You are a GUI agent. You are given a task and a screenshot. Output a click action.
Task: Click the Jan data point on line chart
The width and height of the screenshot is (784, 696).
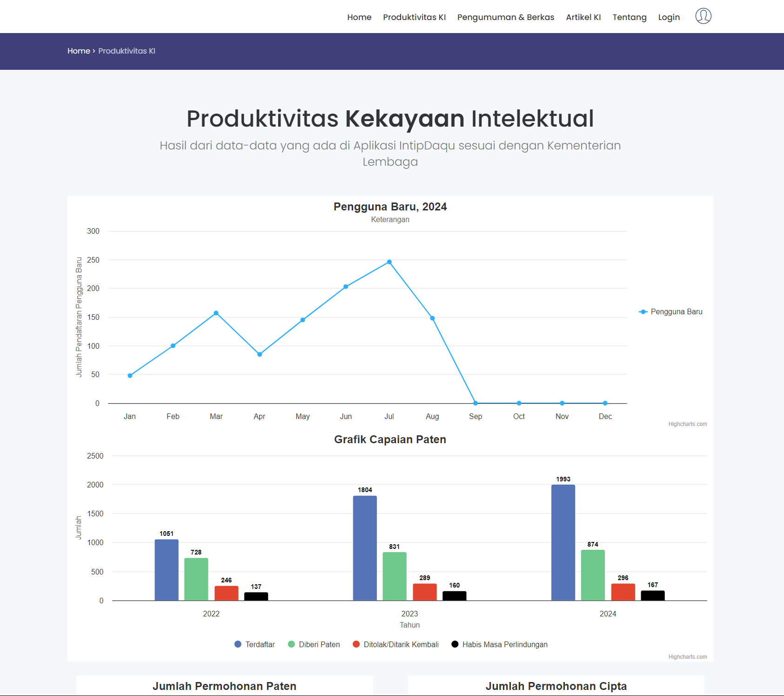pos(130,376)
